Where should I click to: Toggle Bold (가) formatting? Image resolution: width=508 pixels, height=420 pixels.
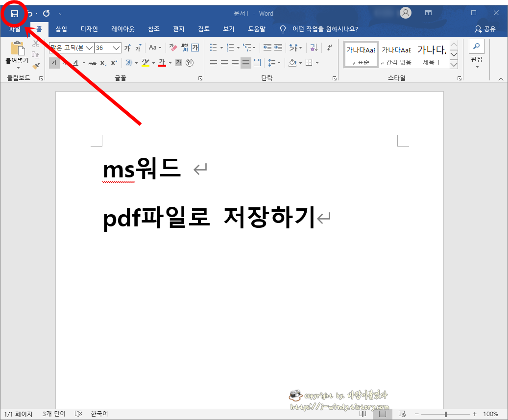[54, 63]
